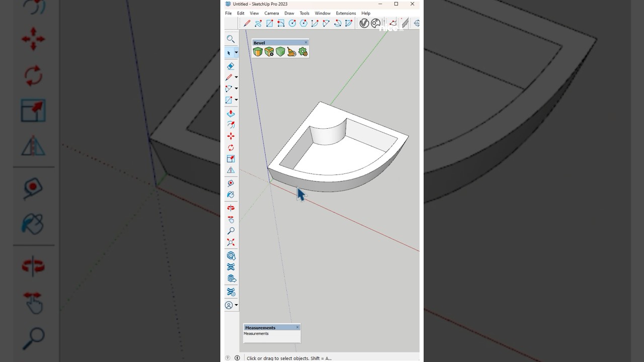644x362 pixels.
Task: Open the View menu
Action: pos(255,14)
